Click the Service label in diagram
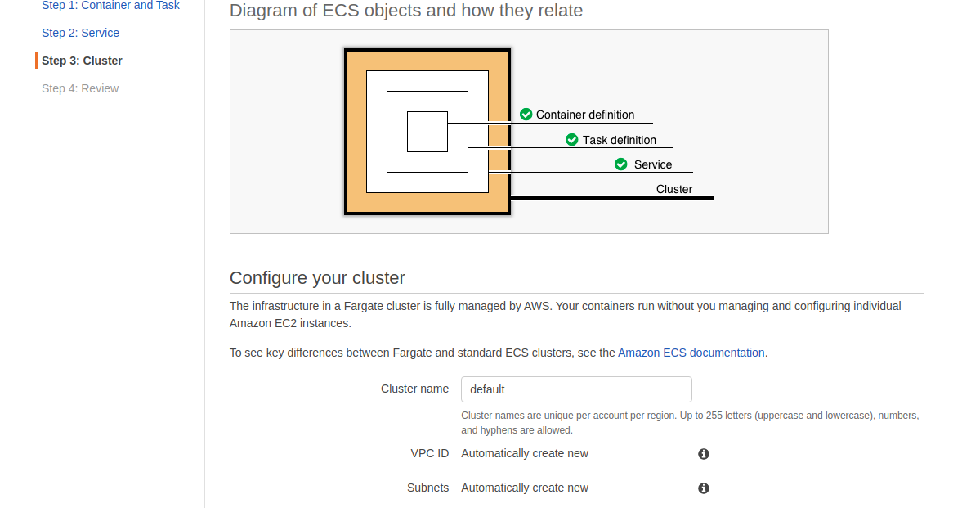Screen dimensions: 980x508 click(652, 164)
